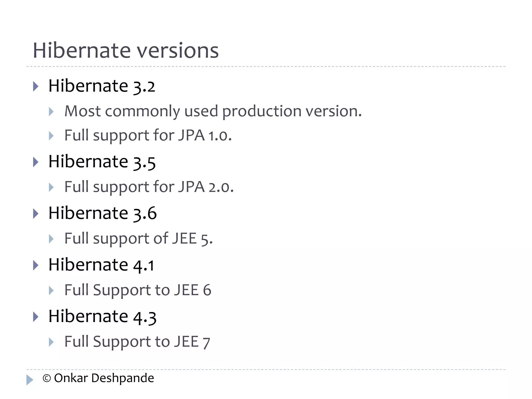
Task: Click the arrow bullet beside Hibernate 3.2
Action: point(36,86)
